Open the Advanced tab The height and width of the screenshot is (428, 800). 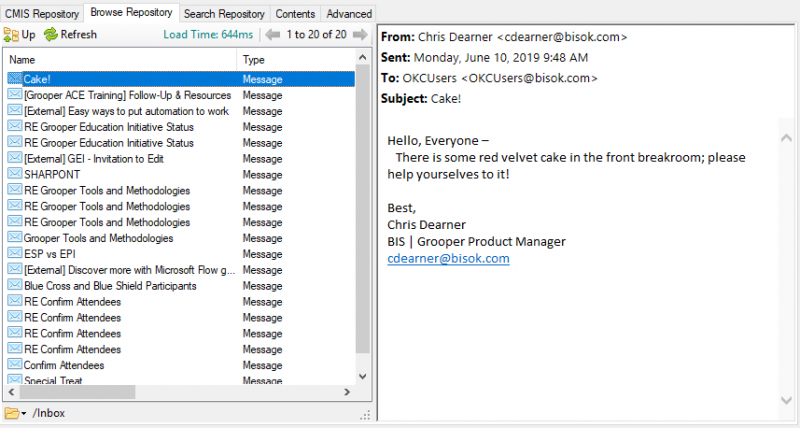[x=349, y=14]
